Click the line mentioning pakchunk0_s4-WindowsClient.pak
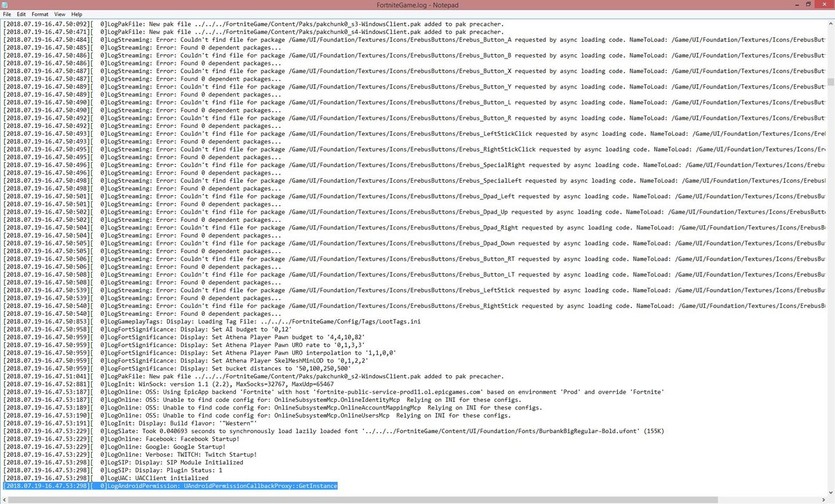Image resolution: width=835 pixels, height=504 pixels. pos(254,31)
